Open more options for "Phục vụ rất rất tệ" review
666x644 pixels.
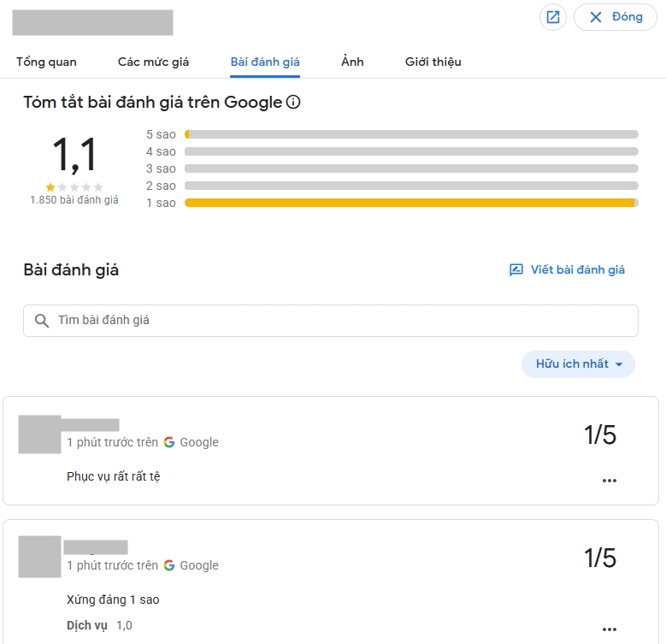610,481
